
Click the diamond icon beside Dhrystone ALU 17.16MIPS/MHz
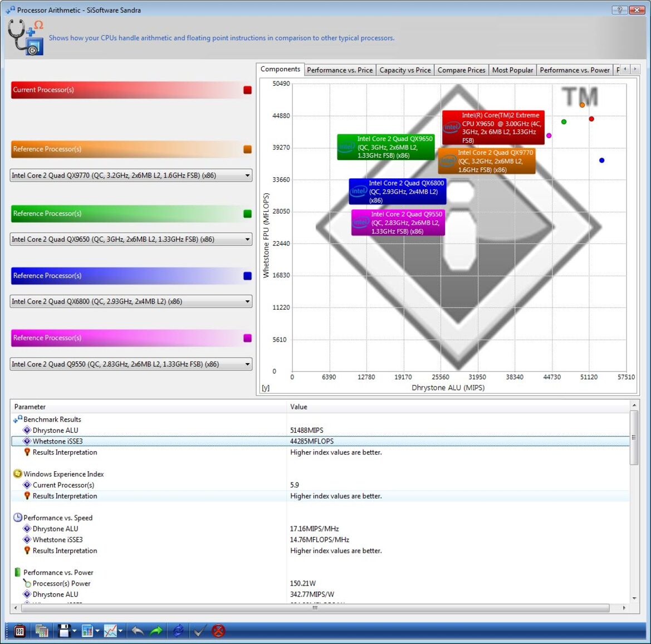pyautogui.click(x=27, y=529)
